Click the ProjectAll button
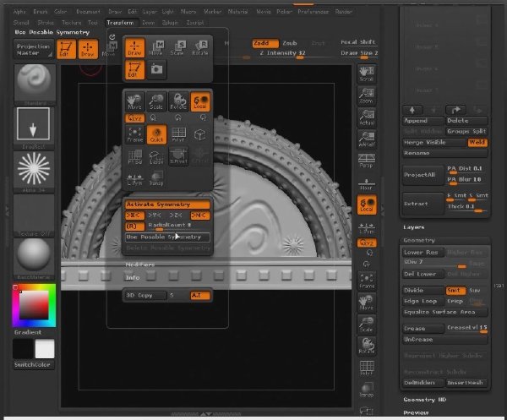This screenshot has height=420, width=507. 423,175
